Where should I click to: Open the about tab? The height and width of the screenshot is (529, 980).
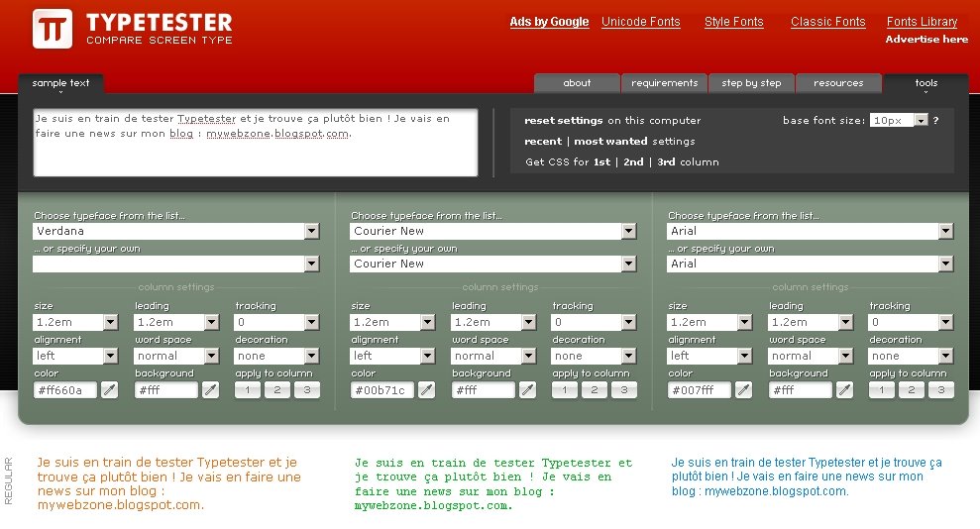577,83
